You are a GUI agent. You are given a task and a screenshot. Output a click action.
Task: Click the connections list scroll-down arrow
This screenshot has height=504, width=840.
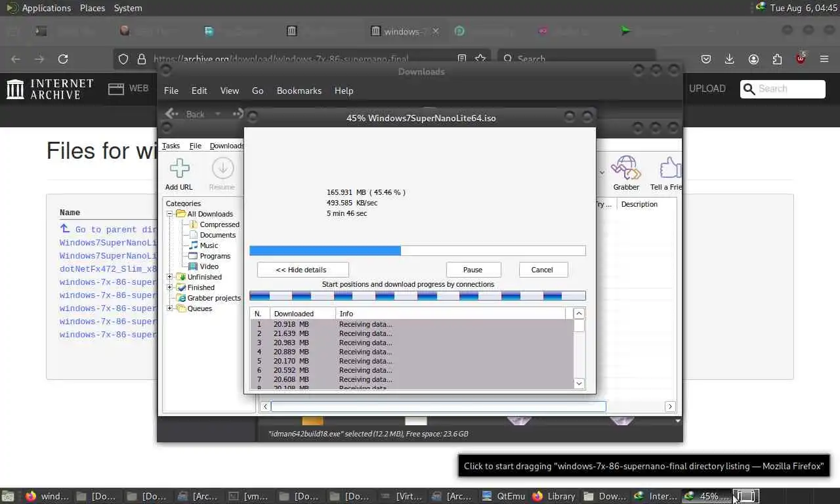tap(579, 383)
